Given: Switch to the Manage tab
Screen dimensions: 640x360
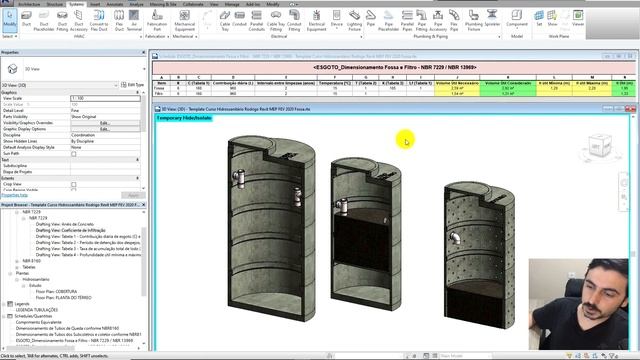Looking at the screenshot, I should tap(232, 4).
